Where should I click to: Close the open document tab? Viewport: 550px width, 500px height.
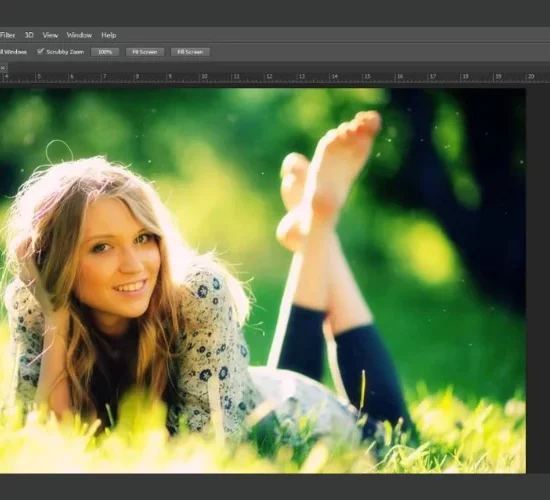pyautogui.click(x=3, y=68)
